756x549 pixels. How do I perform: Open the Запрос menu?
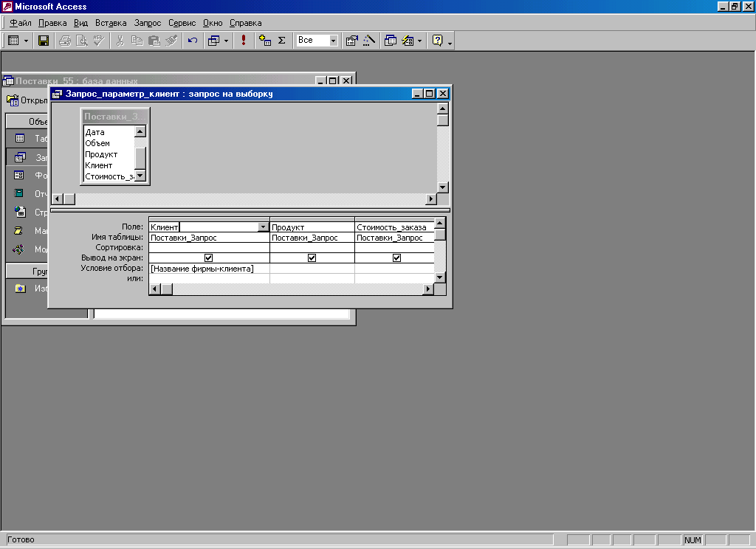(x=147, y=24)
